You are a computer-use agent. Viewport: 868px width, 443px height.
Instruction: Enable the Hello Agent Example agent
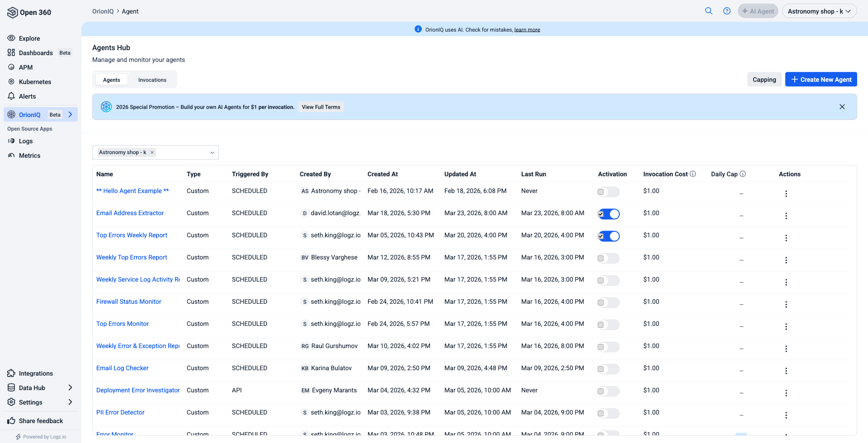click(x=608, y=192)
